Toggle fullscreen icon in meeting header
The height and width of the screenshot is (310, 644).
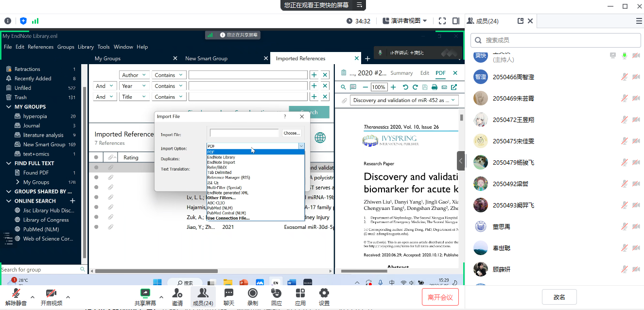point(442,21)
